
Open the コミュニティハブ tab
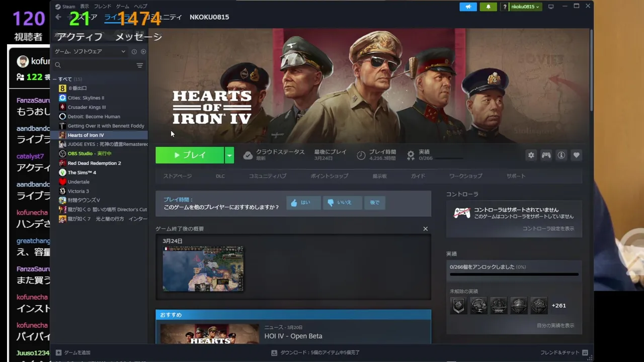(x=268, y=176)
